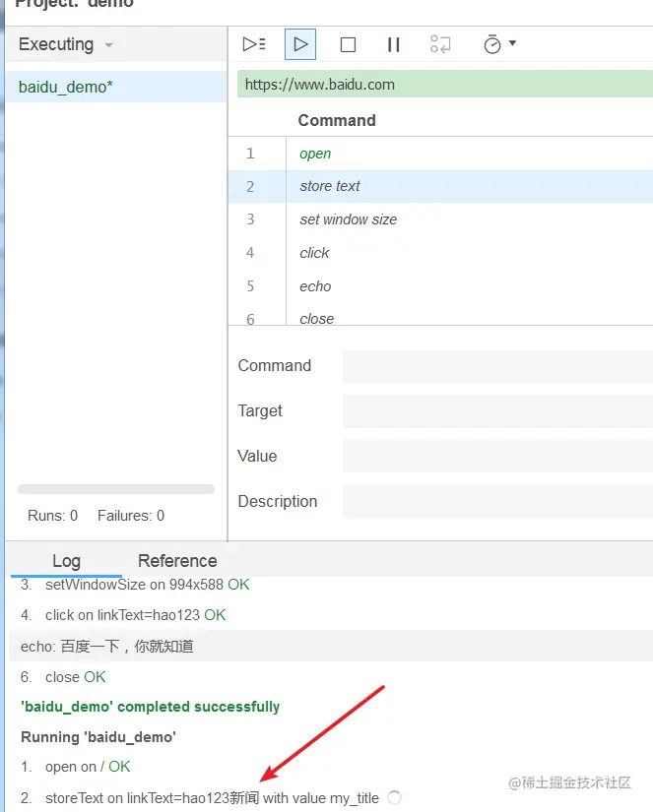Click log entry setWindowSize on 994x588
The image size is (653, 812).
[x=135, y=585]
